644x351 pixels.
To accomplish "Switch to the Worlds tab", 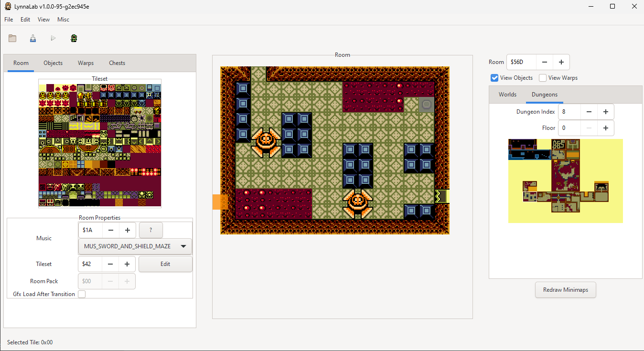I will click(507, 95).
